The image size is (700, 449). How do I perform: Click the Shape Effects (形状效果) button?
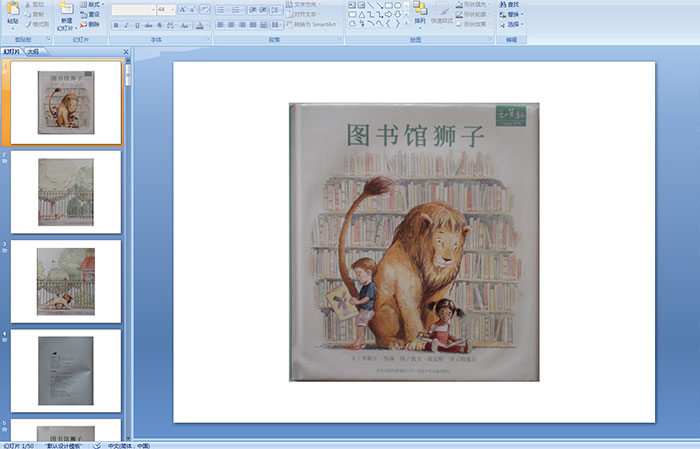pyautogui.click(x=473, y=24)
